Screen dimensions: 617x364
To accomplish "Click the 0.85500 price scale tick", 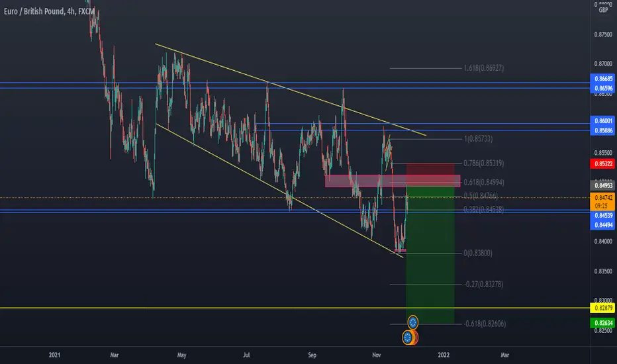I will [x=603, y=153].
